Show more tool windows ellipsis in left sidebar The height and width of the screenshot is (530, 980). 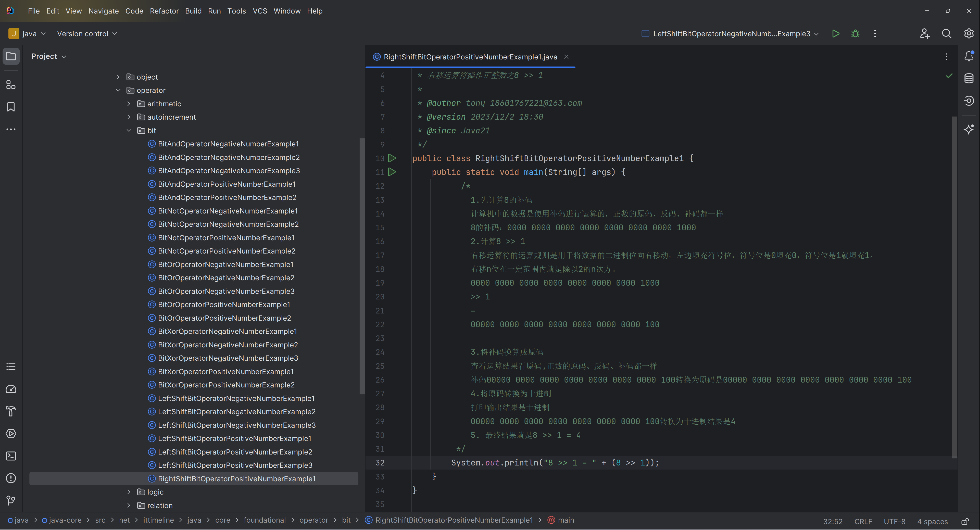[11, 129]
